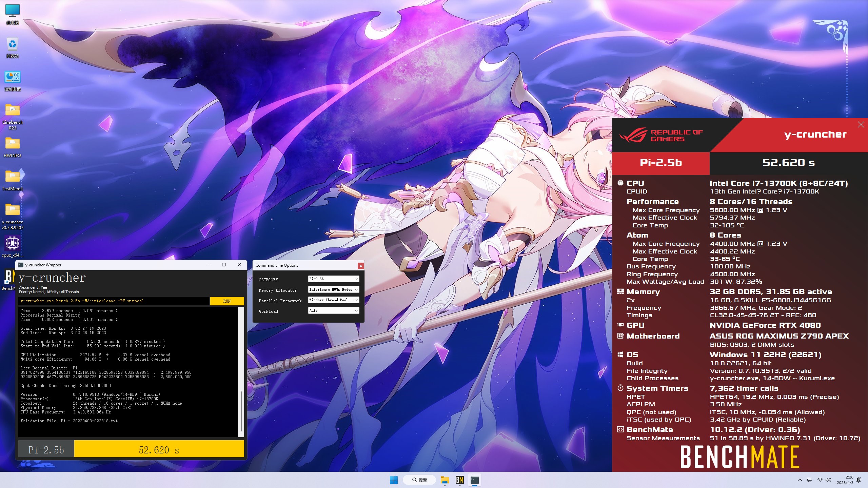
Task: Open the TestMem5 folder icon
Action: pos(13,180)
